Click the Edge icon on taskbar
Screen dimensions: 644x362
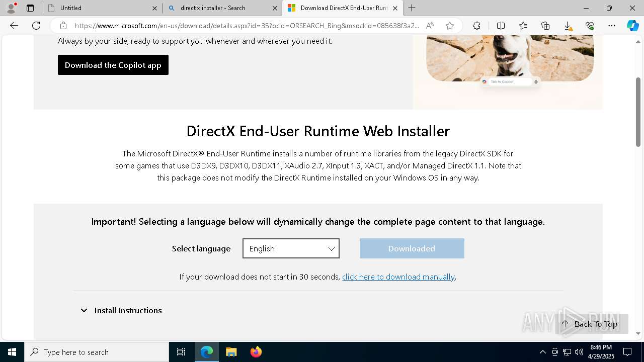coord(207,352)
